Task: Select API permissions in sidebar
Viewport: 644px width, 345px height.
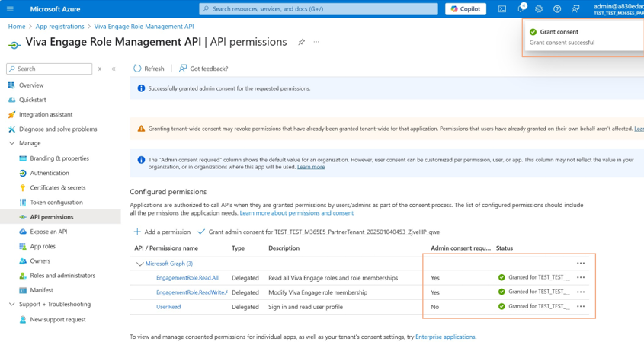Action: [x=51, y=217]
